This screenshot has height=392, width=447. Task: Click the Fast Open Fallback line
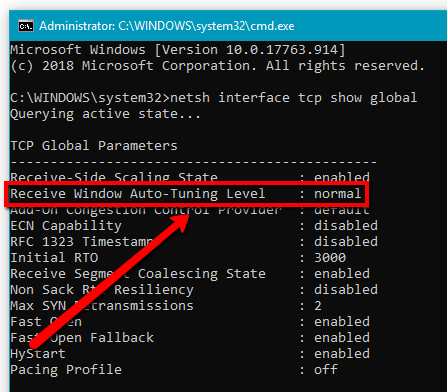click(190, 338)
